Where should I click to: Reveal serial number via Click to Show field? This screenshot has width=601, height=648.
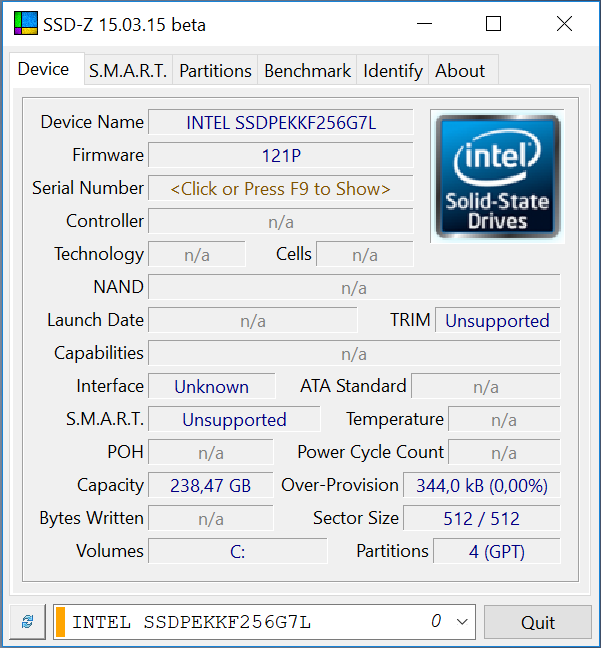point(281,189)
